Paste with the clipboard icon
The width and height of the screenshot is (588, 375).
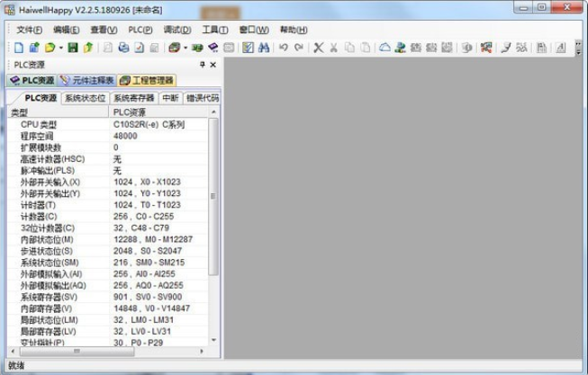click(x=366, y=48)
